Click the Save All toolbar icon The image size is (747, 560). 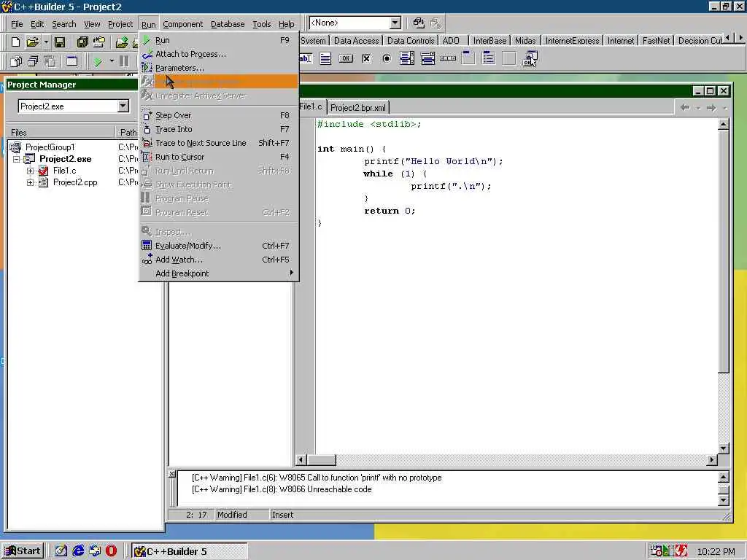[x=82, y=42]
